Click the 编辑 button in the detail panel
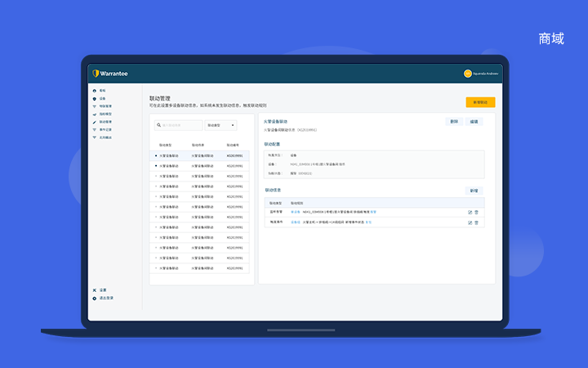The height and width of the screenshot is (368, 588). coord(474,122)
